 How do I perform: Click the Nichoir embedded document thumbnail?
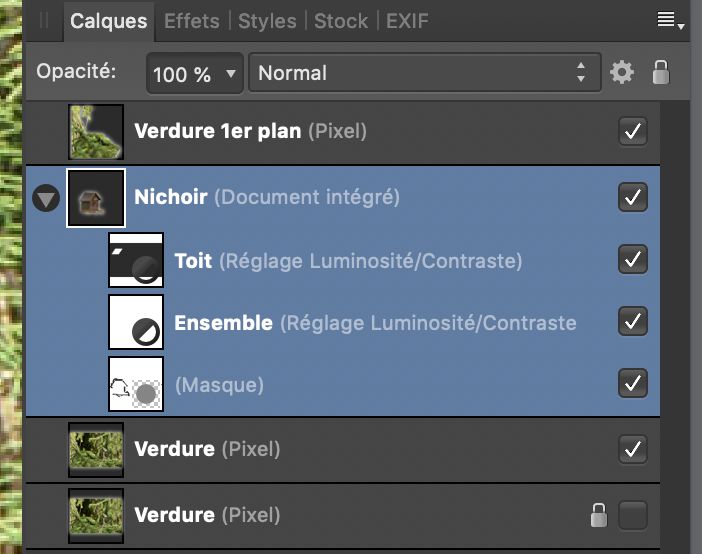(96, 198)
